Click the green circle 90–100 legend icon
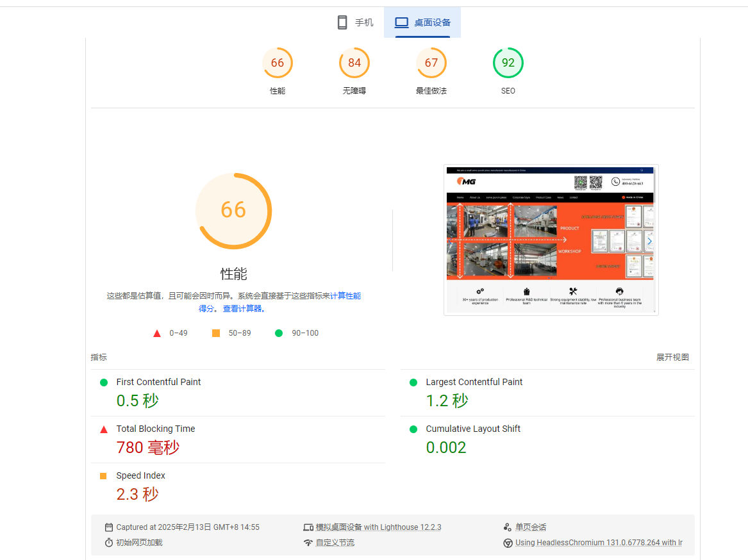 coord(279,333)
